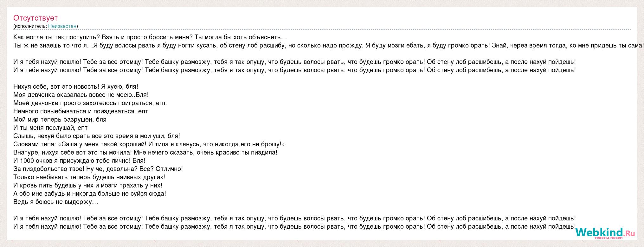Click the line 'Моя девчонка оказалась вовсе не моею'
The height and width of the screenshot is (247, 644).
[81, 95]
